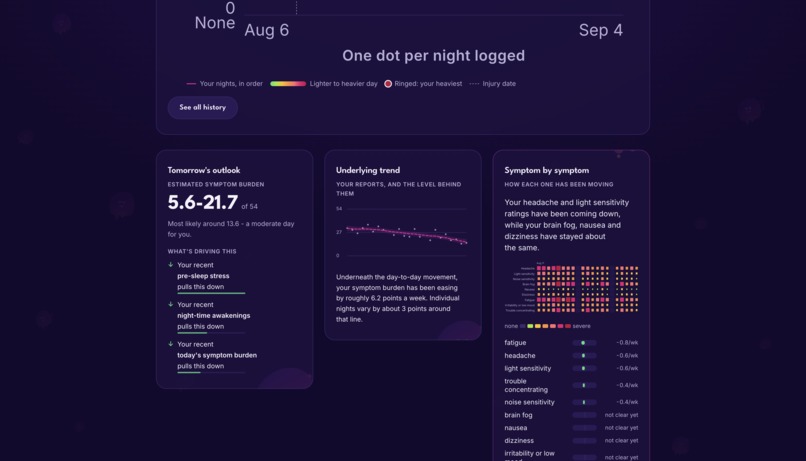806x461 pixels.
Task: Click the 'Injury date' legend label
Action: (x=499, y=84)
